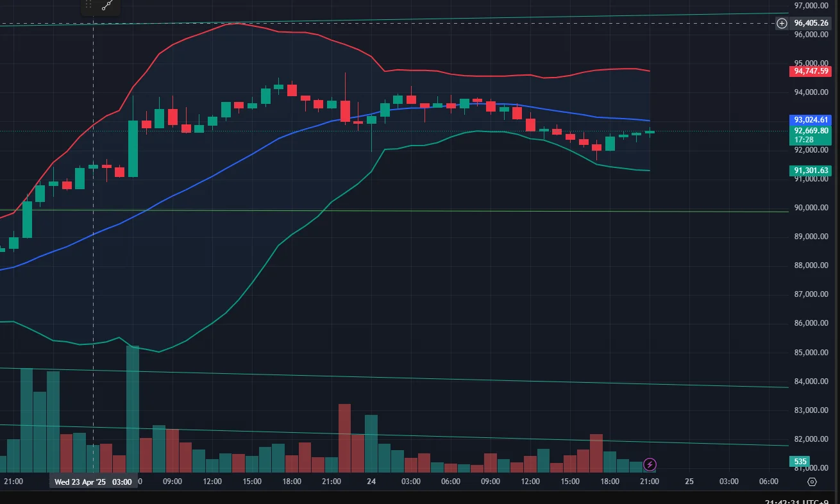The height and width of the screenshot is (504, 840).
Task: Click the 82,000.00 price axis value
Action: [x=811, y=439]
